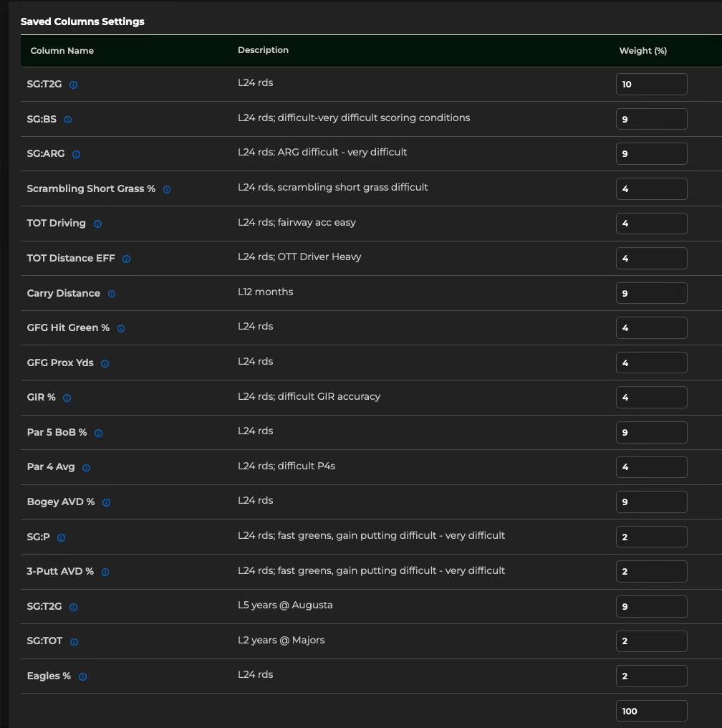
Task: Open info icon next to GIR %
Action: [67, 398]
